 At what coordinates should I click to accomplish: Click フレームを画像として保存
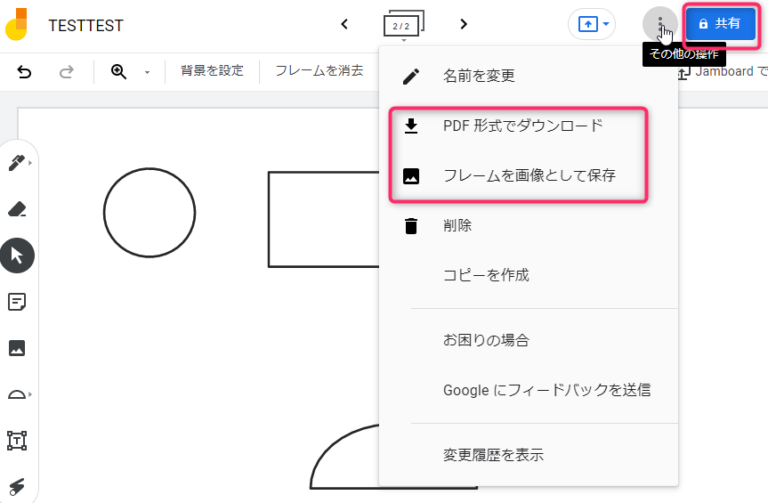[x=528, y=176]
